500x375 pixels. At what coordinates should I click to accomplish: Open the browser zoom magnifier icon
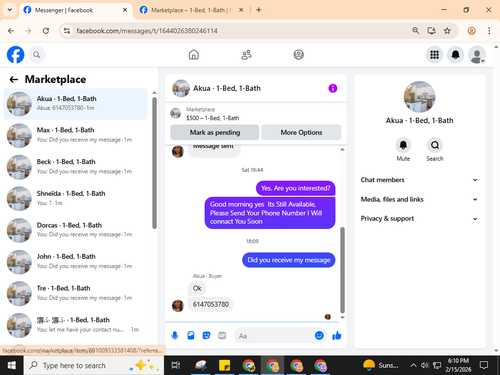(x=415, y=31)
